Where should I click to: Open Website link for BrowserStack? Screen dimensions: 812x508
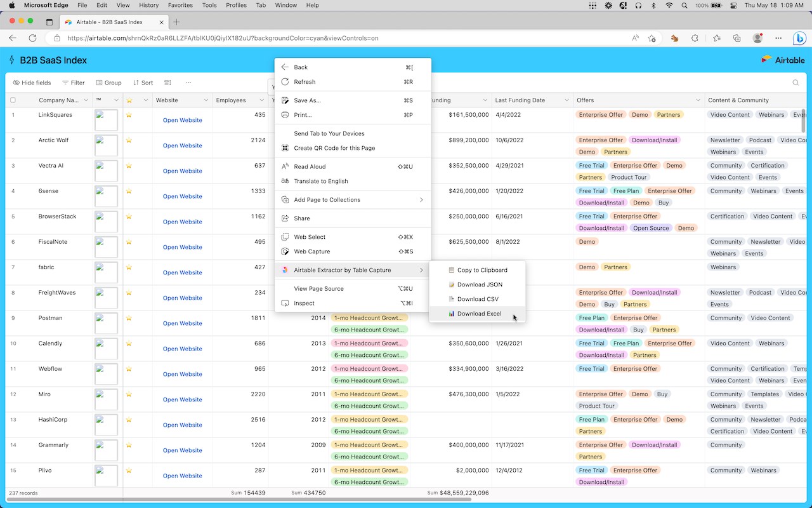[x=183, y=222]
